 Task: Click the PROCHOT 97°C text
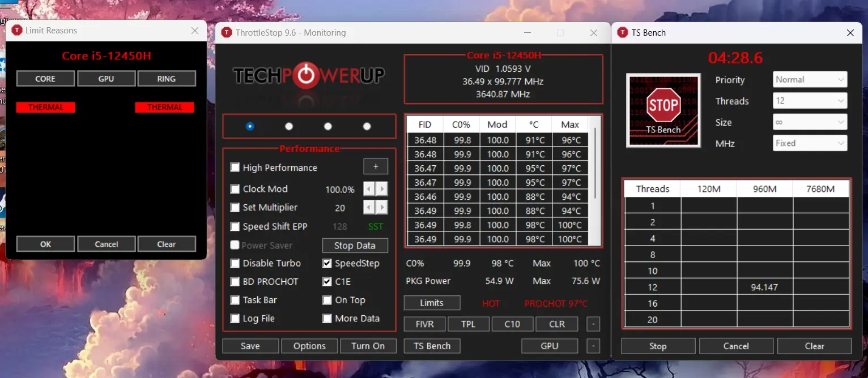pyautogui.click(x=556, y=303)
